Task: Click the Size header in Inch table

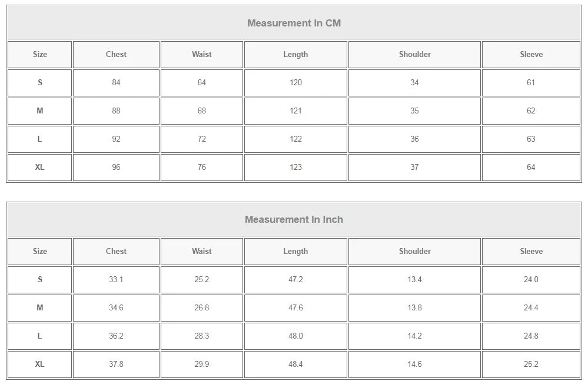Action: [39, 252]
